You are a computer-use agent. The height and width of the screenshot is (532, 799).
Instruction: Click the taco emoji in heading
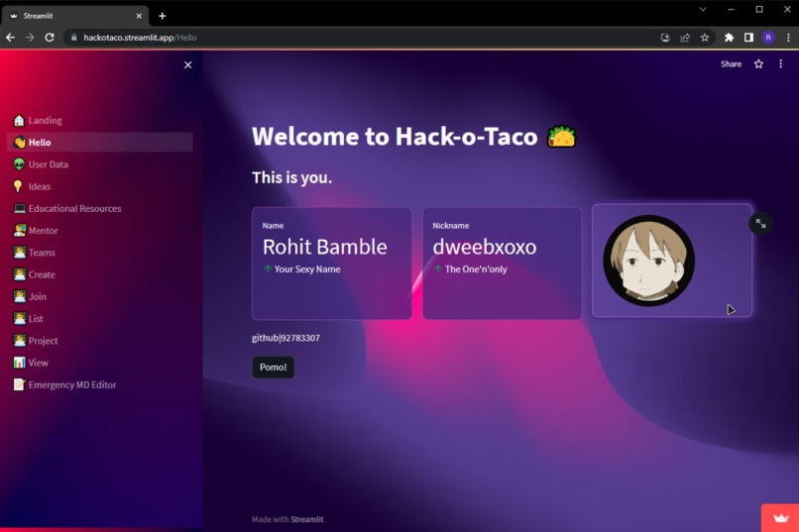click(x=561, y=137)
